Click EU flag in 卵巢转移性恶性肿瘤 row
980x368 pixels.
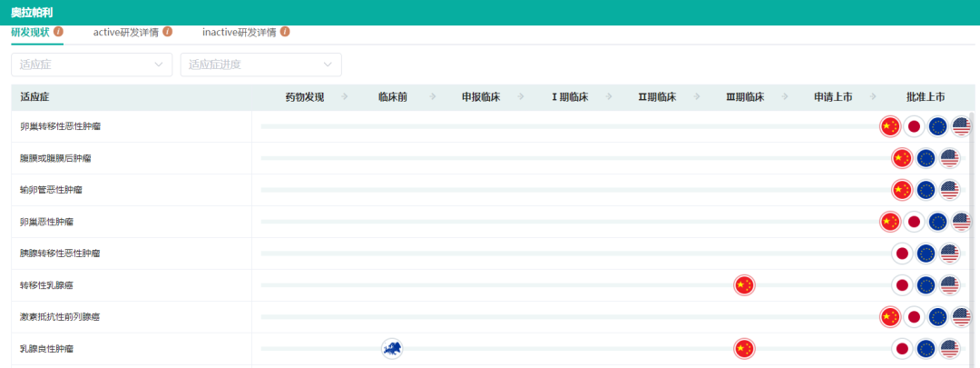pyautogui.click(x=937, y=126)
